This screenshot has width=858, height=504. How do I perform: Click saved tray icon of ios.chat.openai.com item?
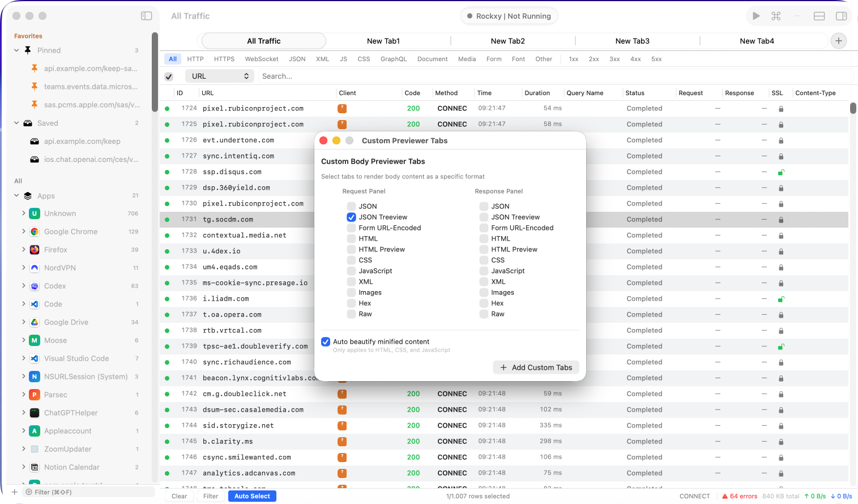[x=35, y=159]
